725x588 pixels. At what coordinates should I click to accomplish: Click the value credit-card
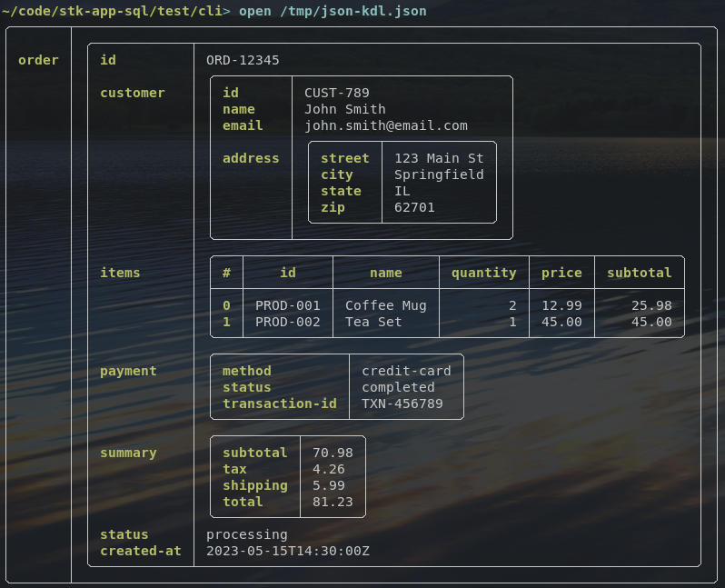pos(406,371)
